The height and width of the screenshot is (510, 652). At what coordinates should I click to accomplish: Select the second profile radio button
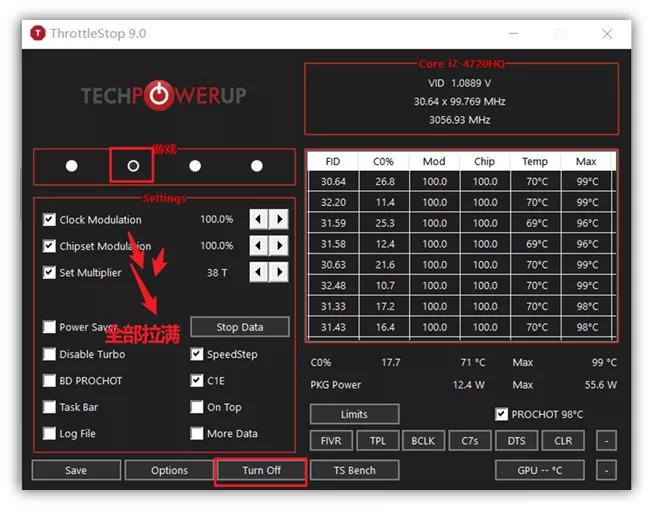(x=133, y=166)
